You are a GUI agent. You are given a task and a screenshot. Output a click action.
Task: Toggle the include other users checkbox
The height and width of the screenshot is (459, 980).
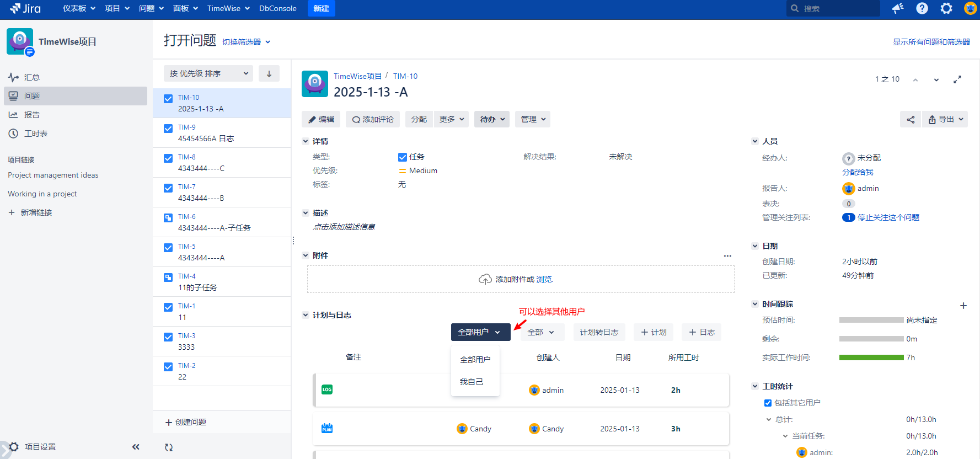click(768, 403)
